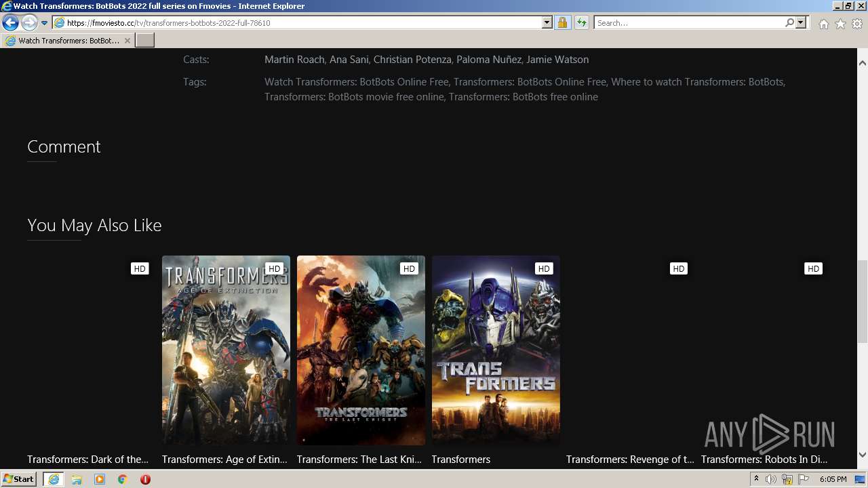
Task: Open title Transformers: Revenge of t...
Action: click(x=630, y=460)
